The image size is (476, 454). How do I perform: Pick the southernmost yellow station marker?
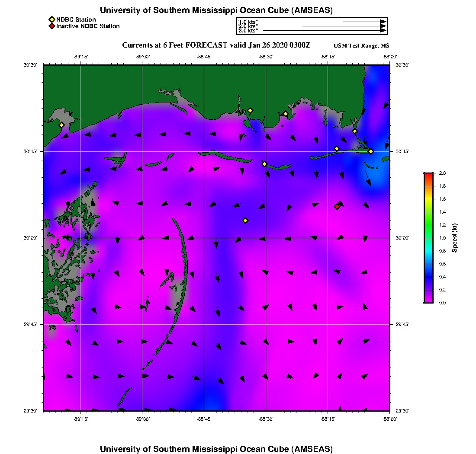point(245,221)
